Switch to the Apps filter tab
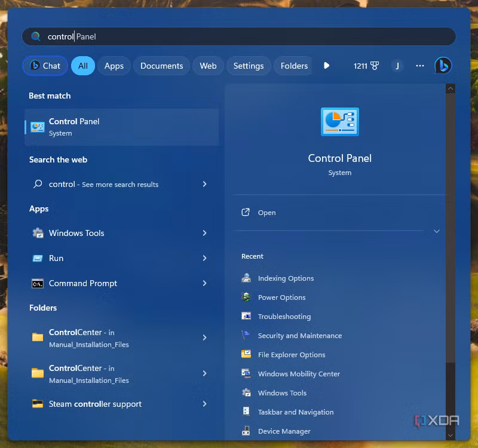The height and width of the screenshot is (448, 478). tap(114, 66)
